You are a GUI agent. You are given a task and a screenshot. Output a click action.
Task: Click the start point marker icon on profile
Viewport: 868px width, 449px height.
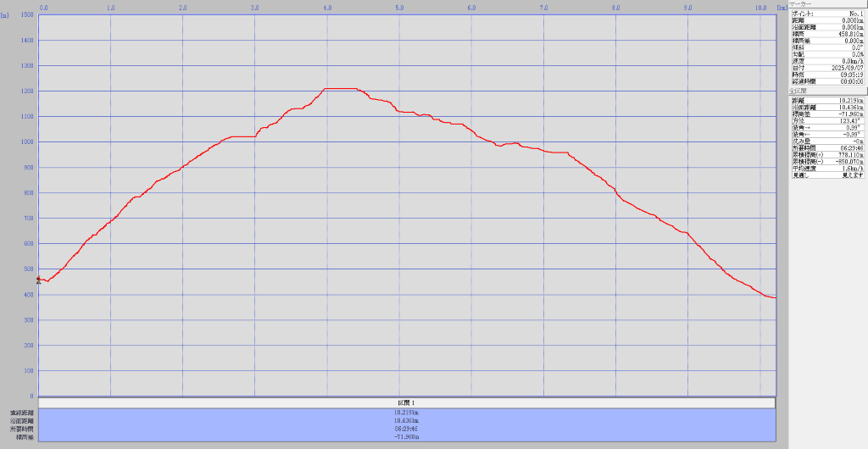click(38, 279)
